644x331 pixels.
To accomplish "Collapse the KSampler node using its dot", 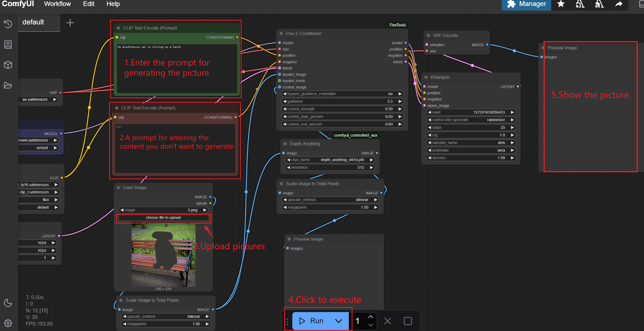I will 426,77.
